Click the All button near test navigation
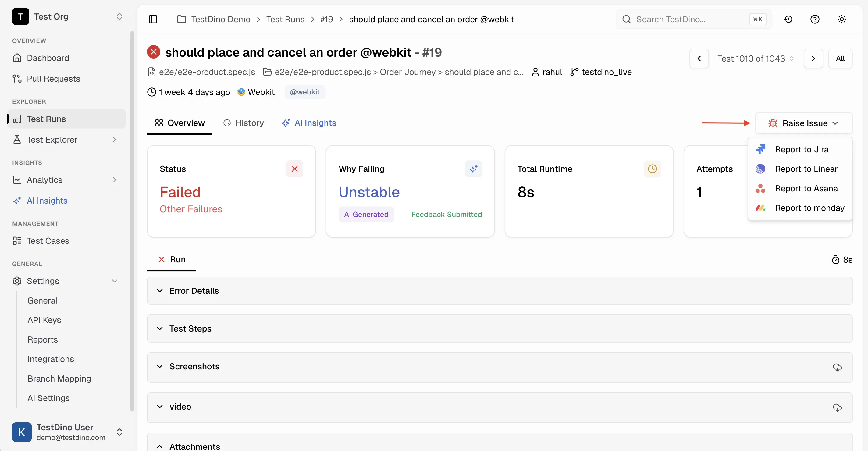 [840, 58]
